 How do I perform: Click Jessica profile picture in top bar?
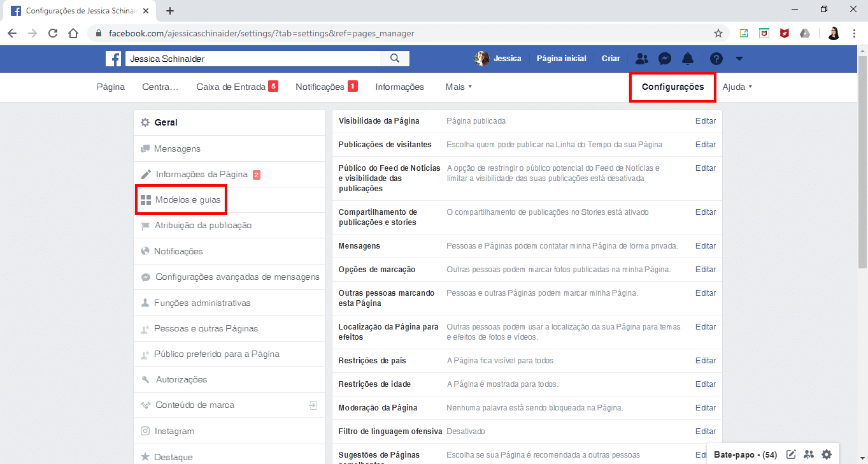(482, 59)
